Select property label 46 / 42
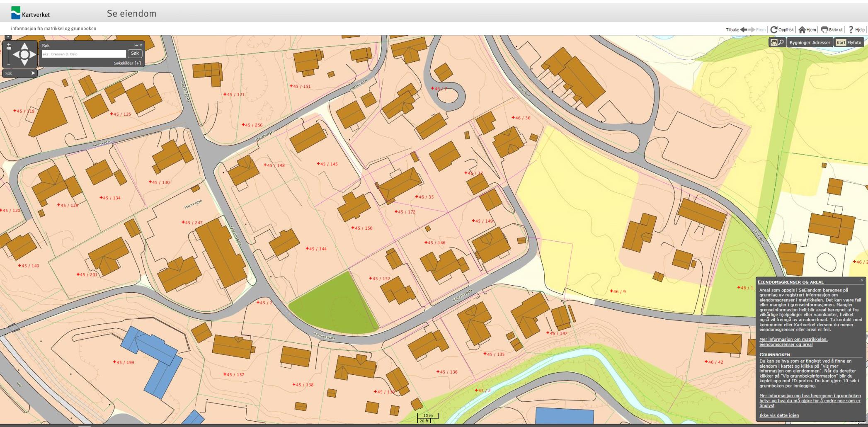This screenshot has height=427, width=868. (x=714, y=362)
